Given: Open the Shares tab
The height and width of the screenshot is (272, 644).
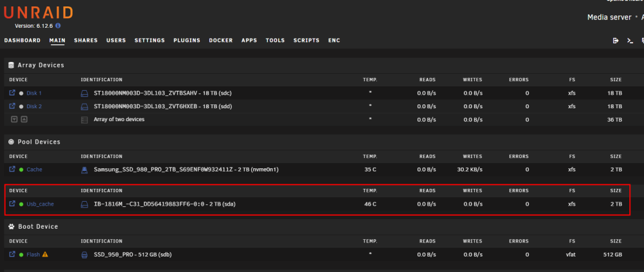Looking at the screenshot, I should coord(86,40).
